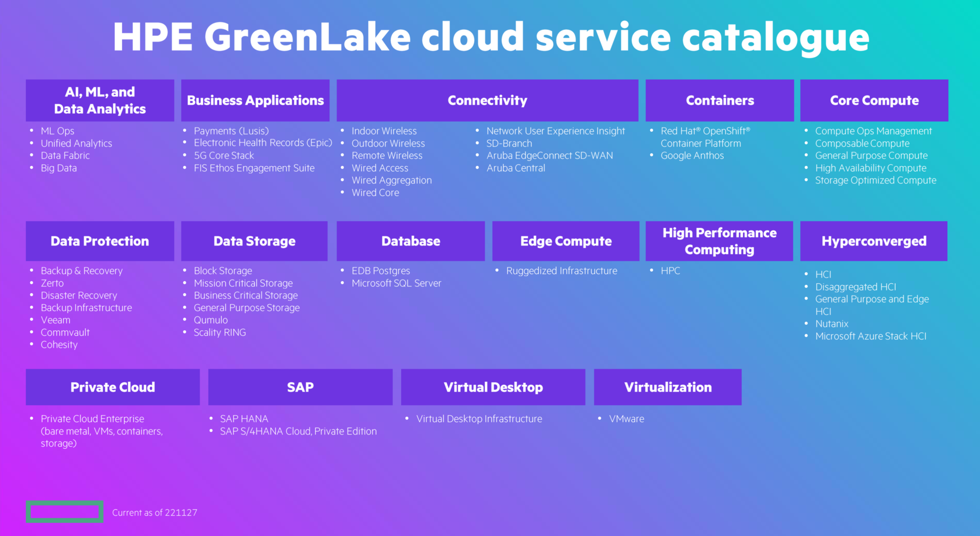
Task: Select 'Storage Optimized Compute'
Action: pos(876,180)
